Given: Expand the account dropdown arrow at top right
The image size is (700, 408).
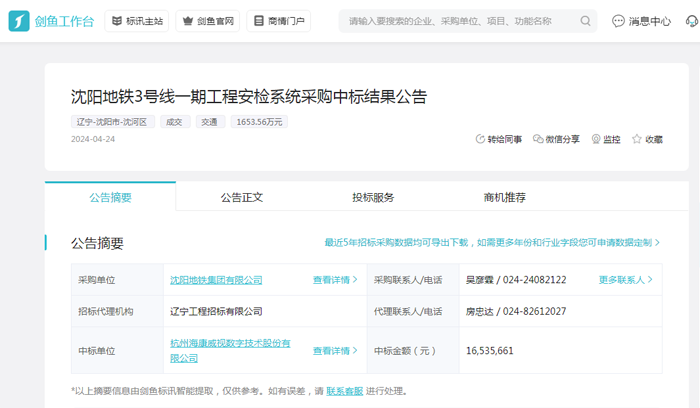Looking at the screenshot, I should pyautogui.click(x=690, y=21).
